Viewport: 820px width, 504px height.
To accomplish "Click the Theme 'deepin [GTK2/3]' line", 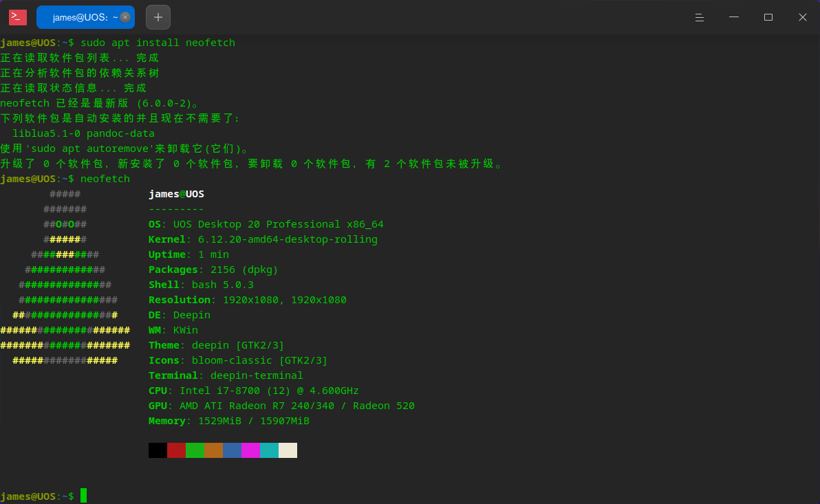I will point(217,346).
